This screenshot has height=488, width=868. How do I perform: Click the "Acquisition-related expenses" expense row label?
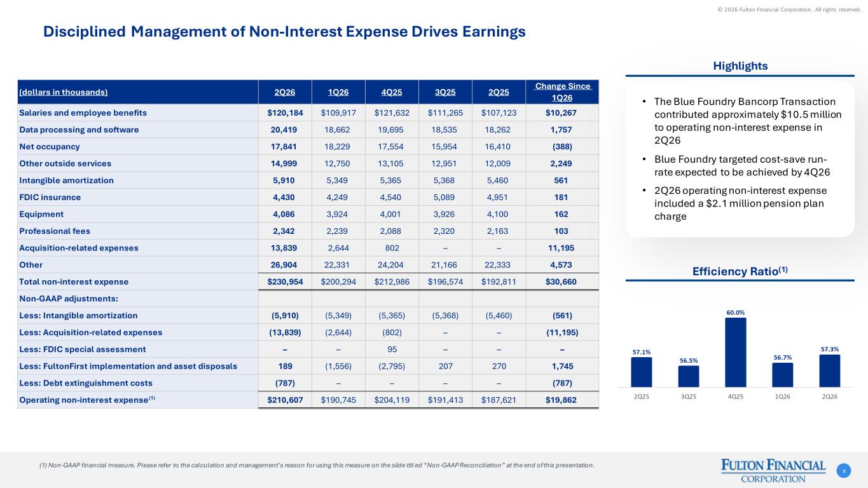(79, 248)
